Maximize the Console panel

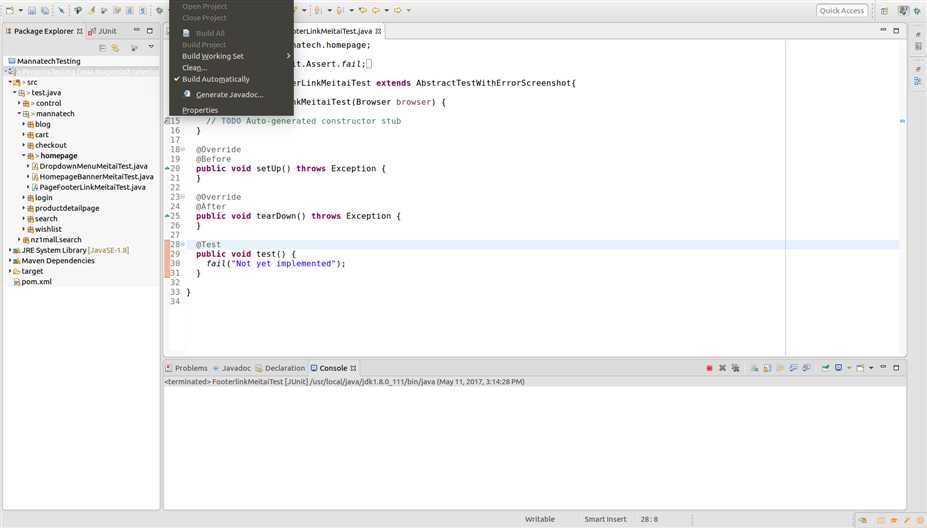point(896,368)
